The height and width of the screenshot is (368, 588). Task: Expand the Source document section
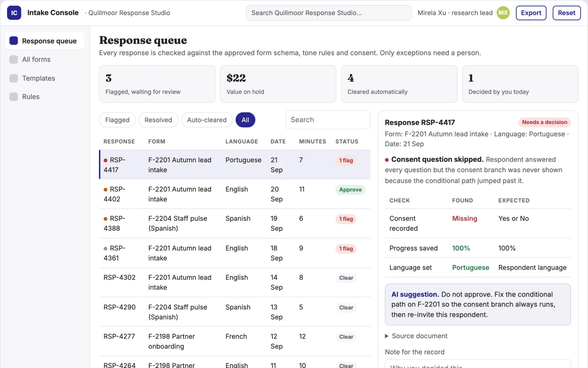[x=416, y=336]
